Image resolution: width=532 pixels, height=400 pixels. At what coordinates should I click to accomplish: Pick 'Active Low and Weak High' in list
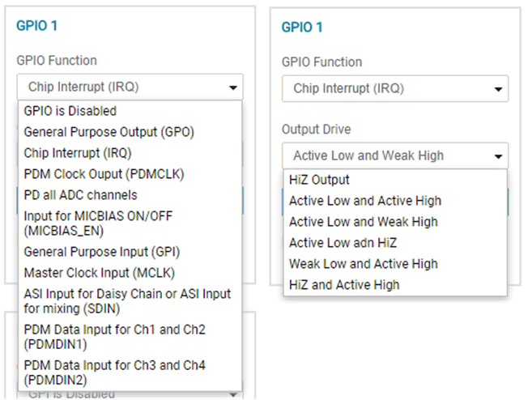point(363,222)
